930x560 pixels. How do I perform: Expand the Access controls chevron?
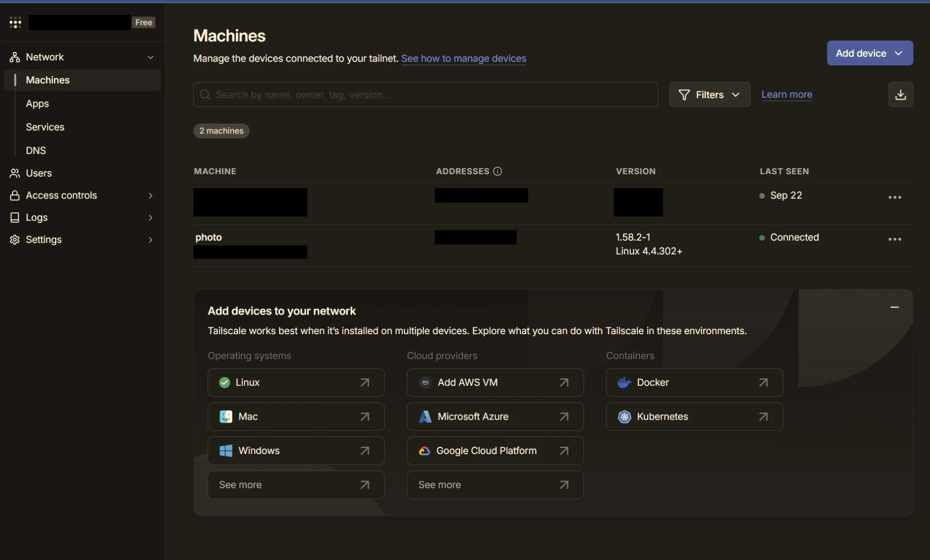[150, 196]
